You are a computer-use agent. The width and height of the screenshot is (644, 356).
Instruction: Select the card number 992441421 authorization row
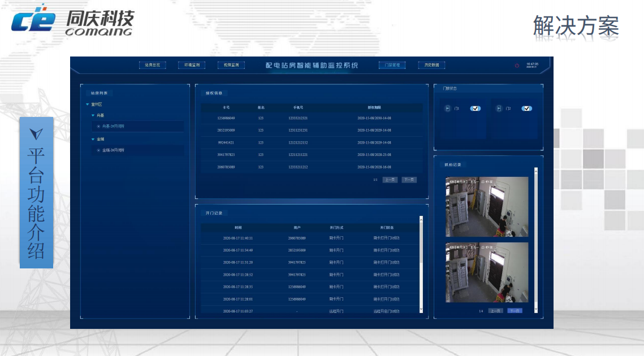(x=312, y=142)
